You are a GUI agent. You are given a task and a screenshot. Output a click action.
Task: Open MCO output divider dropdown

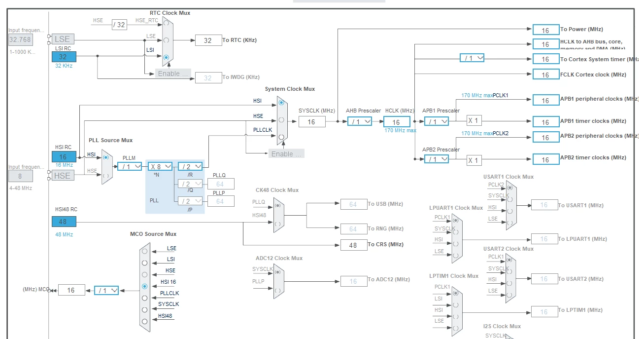pyautogui.click(x=106, y=290)
